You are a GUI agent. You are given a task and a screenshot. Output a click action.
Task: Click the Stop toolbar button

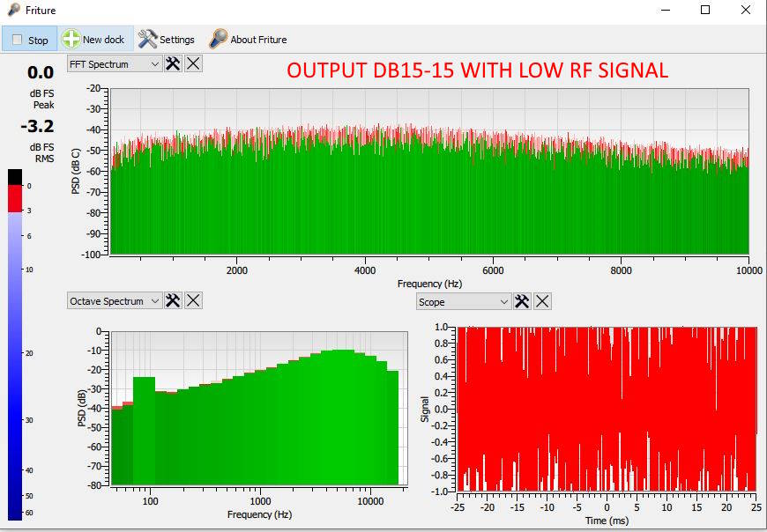point(29,39)
